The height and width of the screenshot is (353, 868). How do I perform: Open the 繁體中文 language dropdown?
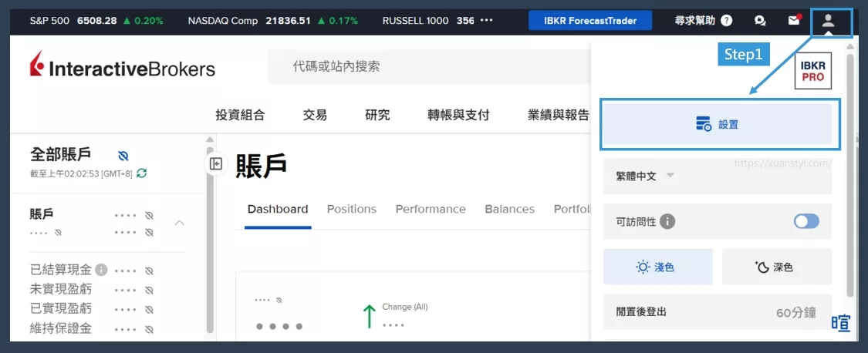pyautogui.click(x=718, y=176)
